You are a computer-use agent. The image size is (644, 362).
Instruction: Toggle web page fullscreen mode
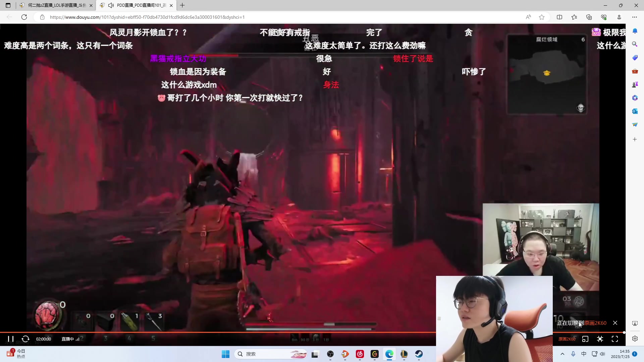(x=600, y=339)
